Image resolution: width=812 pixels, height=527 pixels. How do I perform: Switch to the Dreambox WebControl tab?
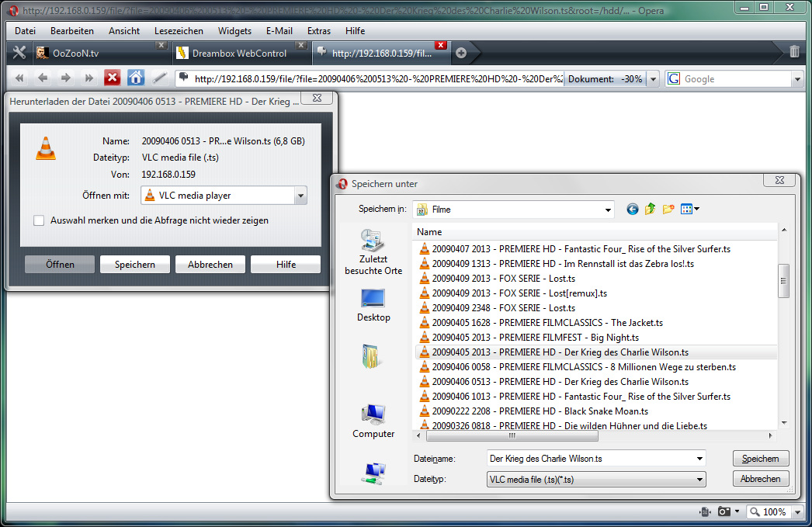pos(239,54)
